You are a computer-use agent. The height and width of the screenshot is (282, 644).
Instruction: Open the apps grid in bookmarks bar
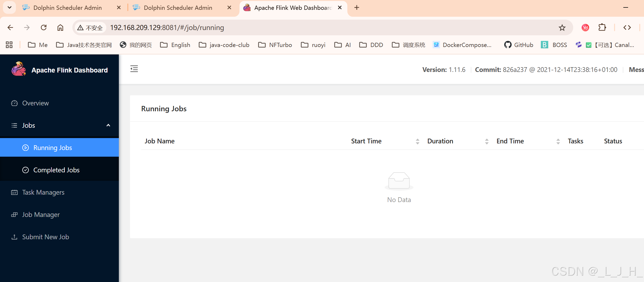[9, 45]
